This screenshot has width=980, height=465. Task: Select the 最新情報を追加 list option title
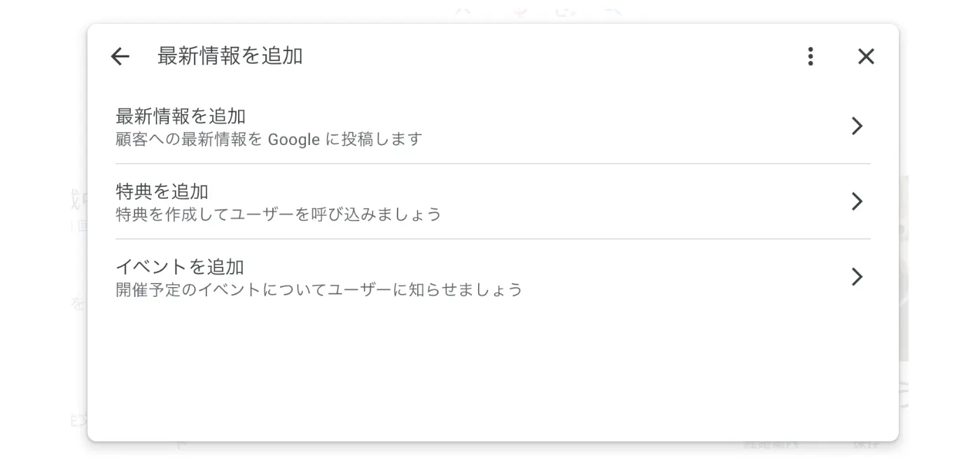181,116
